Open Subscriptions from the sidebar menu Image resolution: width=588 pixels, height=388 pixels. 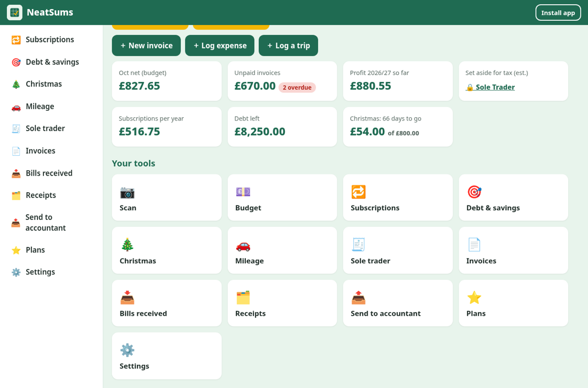pos(51,40)
